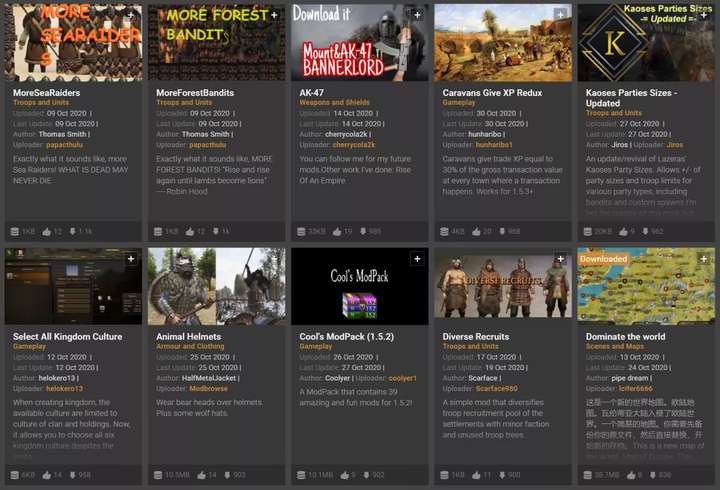
Task: Click the download arrow icon on AK-47 card
Action: point(363,231)
